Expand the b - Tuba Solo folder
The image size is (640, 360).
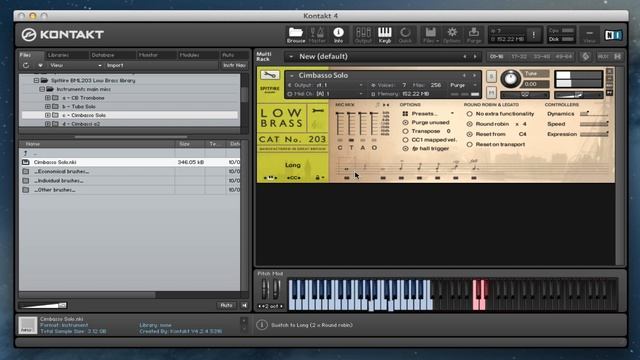click(47, 107)
